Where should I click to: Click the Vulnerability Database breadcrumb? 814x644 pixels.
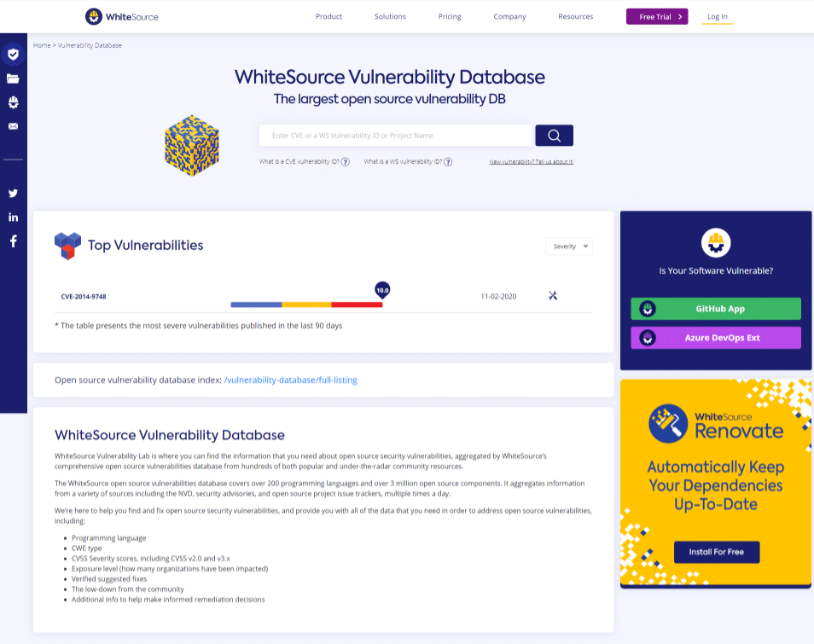click(x=90, y=45)
